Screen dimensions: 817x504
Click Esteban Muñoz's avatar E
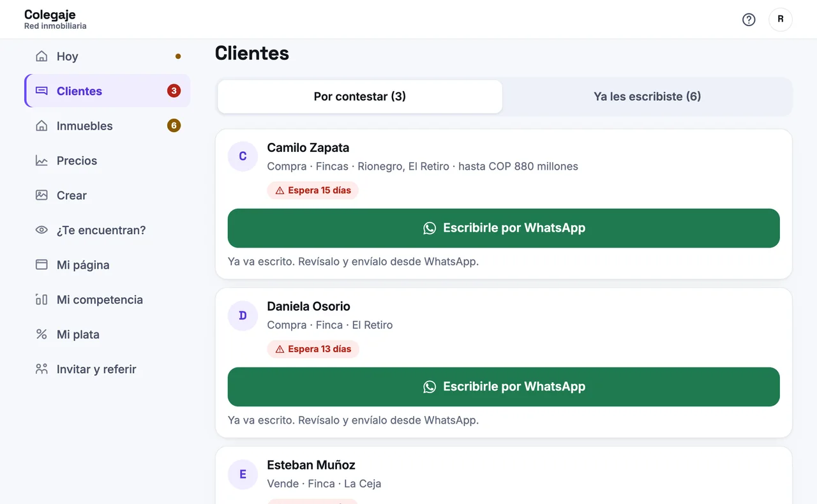[x=243, y=475]
